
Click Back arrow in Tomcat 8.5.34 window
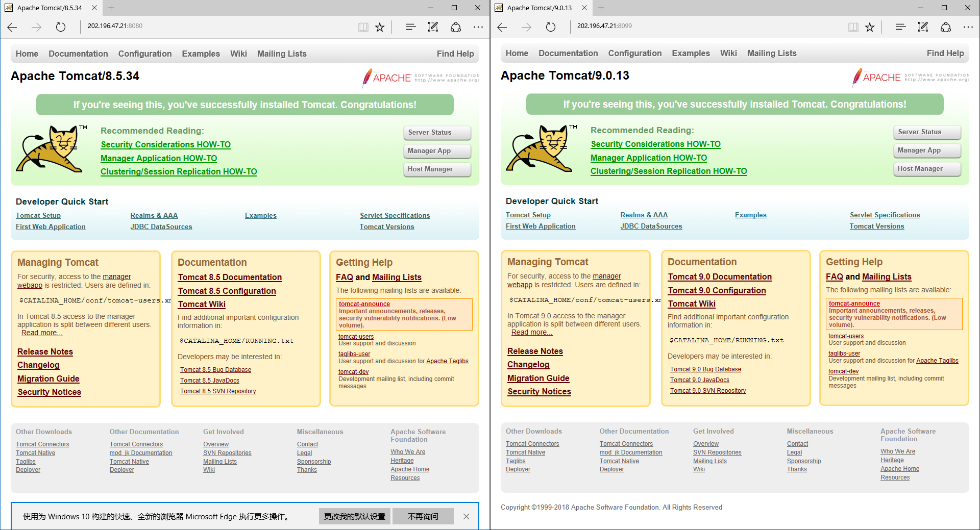pos(12,27)
